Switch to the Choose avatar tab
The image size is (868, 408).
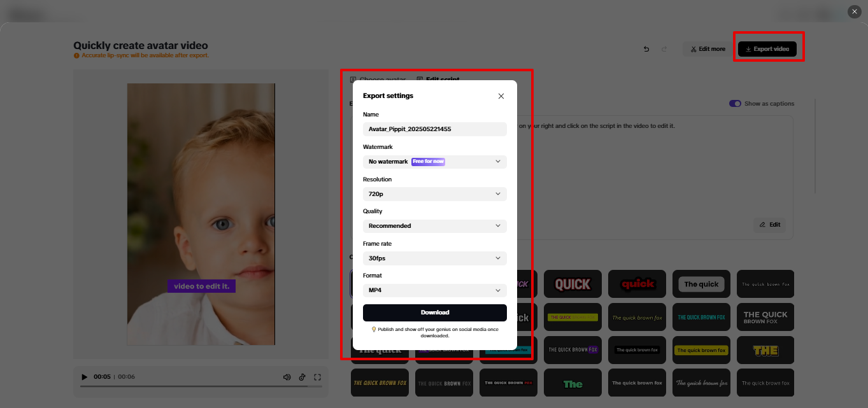tap(382, 79)
